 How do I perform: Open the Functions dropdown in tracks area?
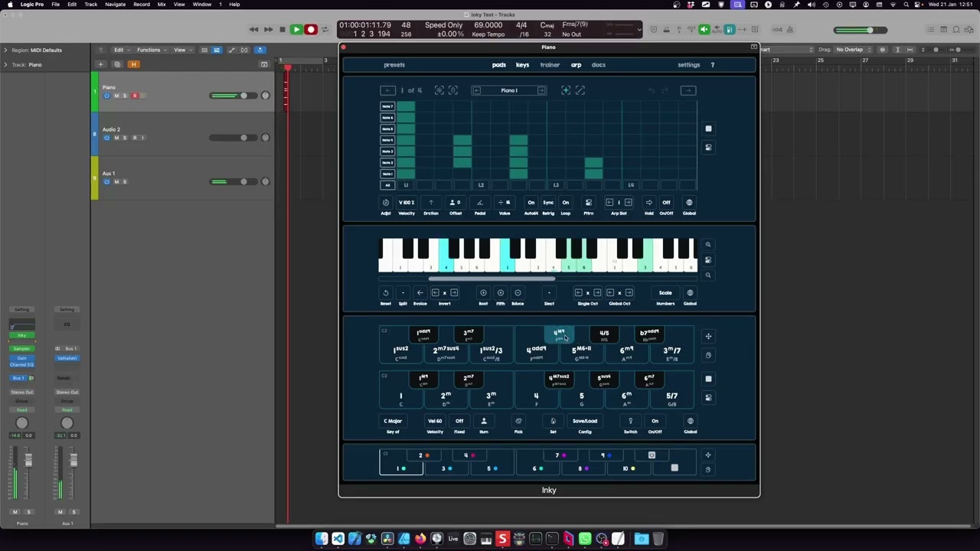[x=151, y=50]
